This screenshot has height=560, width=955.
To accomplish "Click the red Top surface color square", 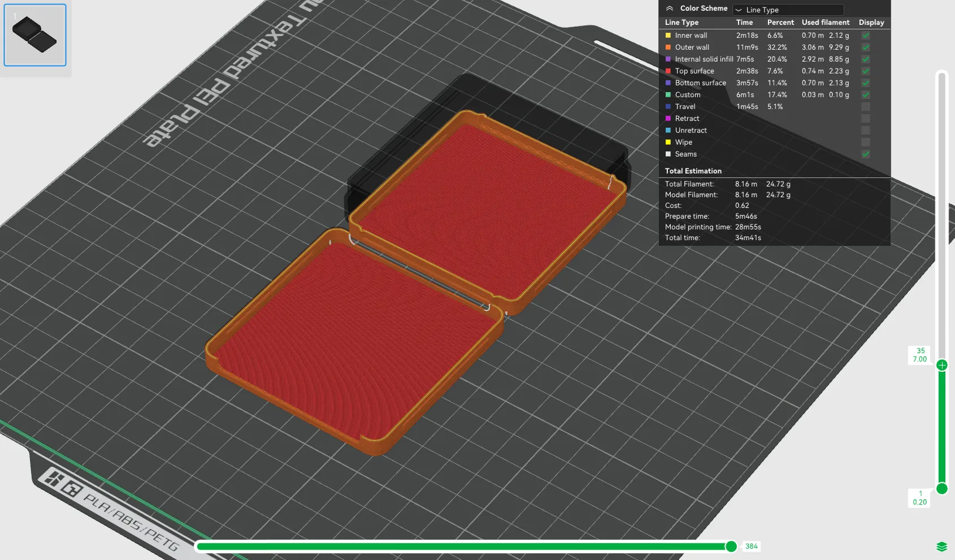I will tap(668, 71).
